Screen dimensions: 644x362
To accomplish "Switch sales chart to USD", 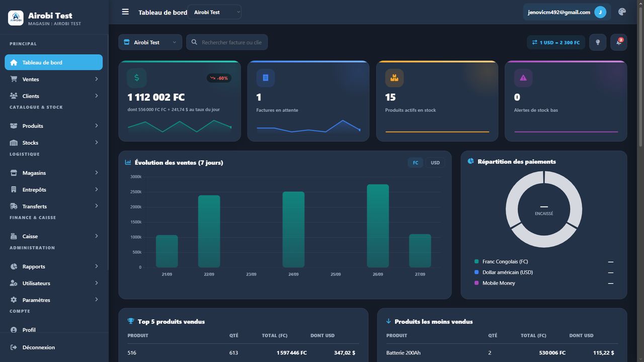I will (x=435, y=162).
